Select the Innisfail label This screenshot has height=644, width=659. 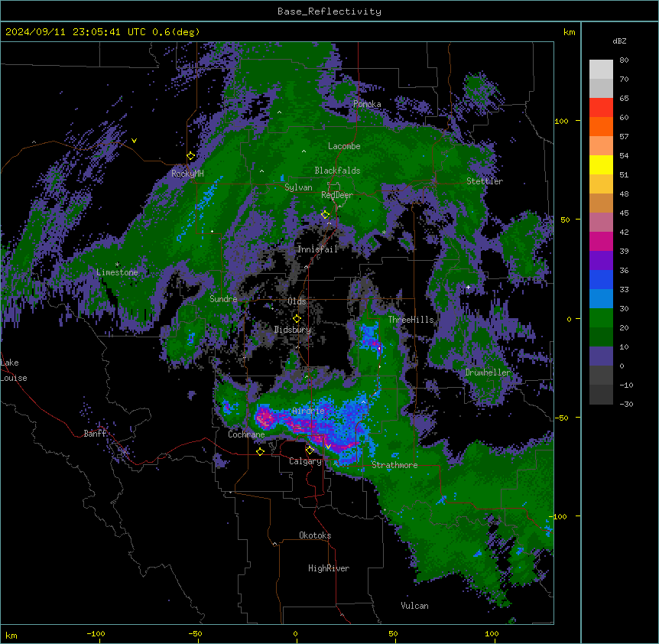(318, 249)
